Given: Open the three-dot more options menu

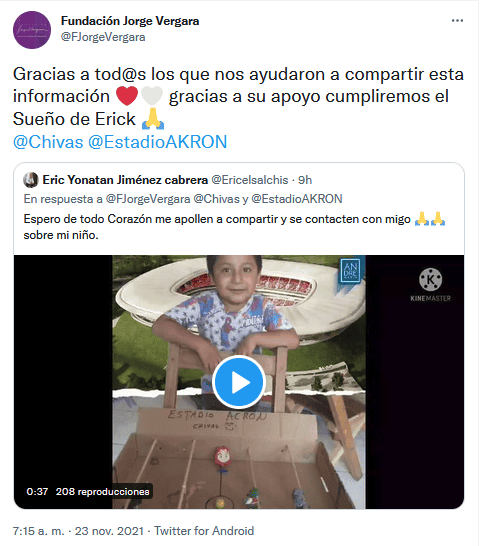Looking at the screenshot, I should [x=457, y=21].
